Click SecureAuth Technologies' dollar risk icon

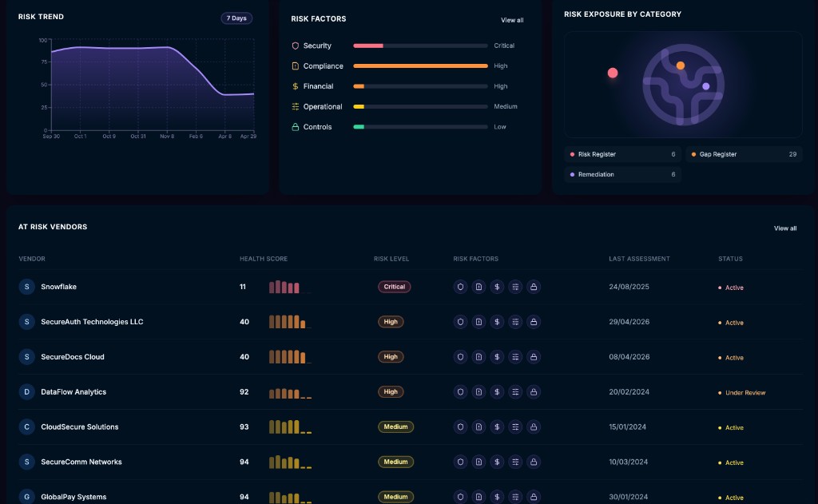click(497, 322)
